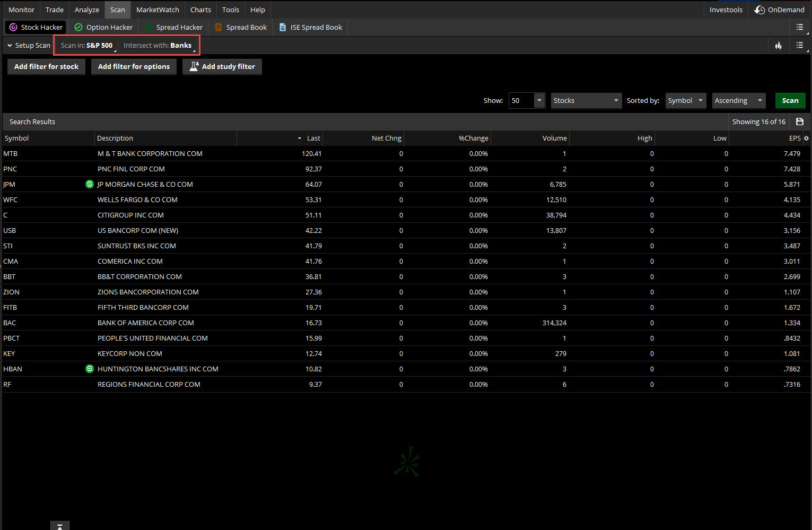Click Add filter for stock button
The image size is (812, 530).
pyautogui.click(x=46, y=66)
